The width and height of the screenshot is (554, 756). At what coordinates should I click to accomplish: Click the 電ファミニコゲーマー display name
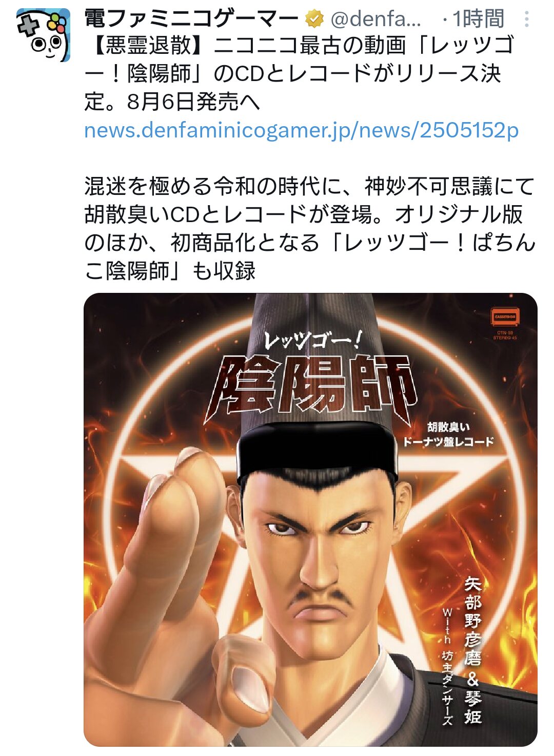pos(191,19)
